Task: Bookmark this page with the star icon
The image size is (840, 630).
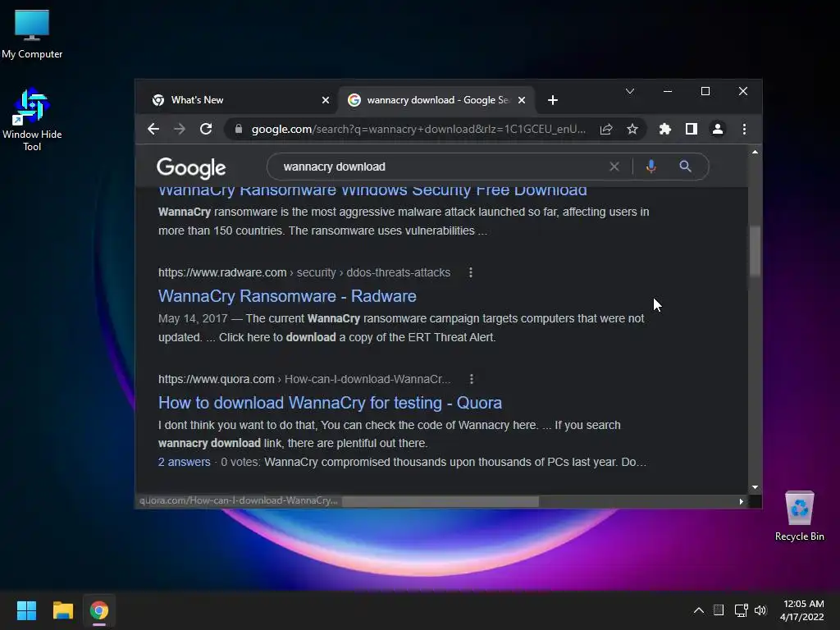Action: pos(632,129)
